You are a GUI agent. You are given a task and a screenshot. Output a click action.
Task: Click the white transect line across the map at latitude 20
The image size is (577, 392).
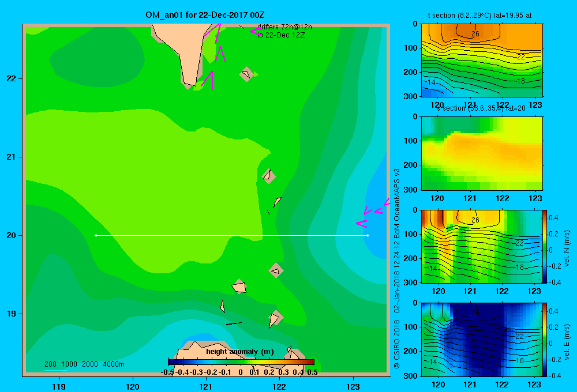click(x=232, y=235)
